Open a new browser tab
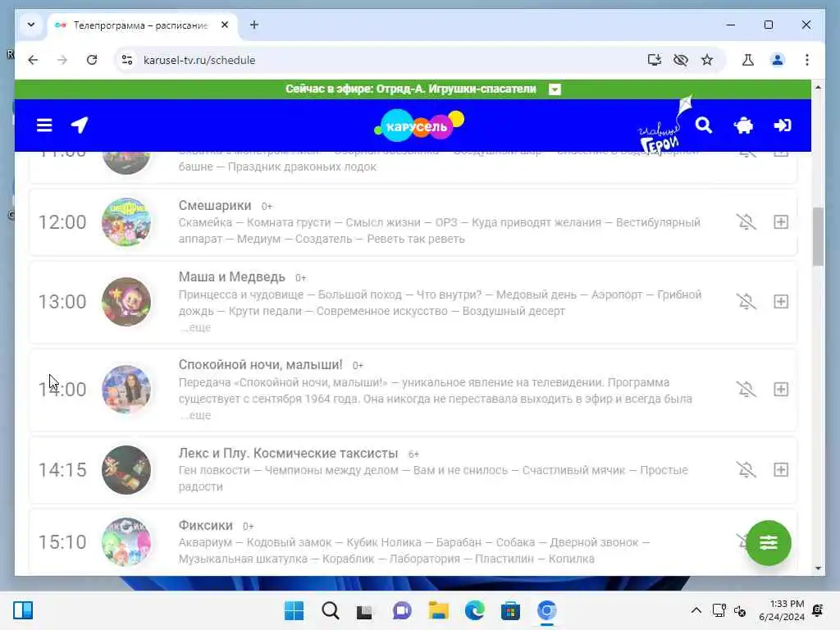 pos(254,25)
